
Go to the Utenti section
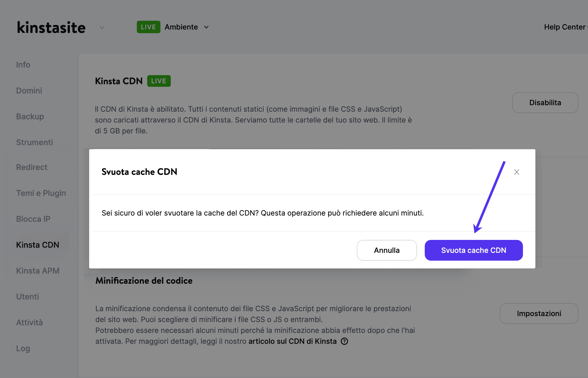(27, 297)
